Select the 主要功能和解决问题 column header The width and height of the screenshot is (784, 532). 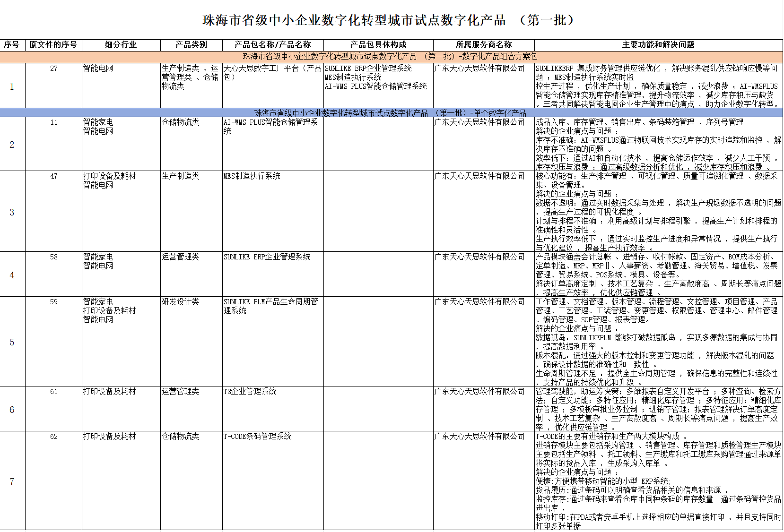tap(658, 45)
